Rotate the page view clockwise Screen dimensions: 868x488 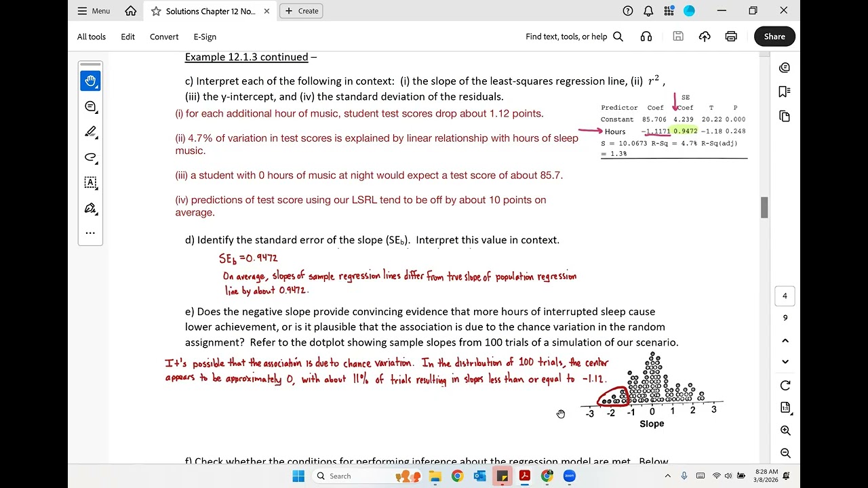coord(785,386)
